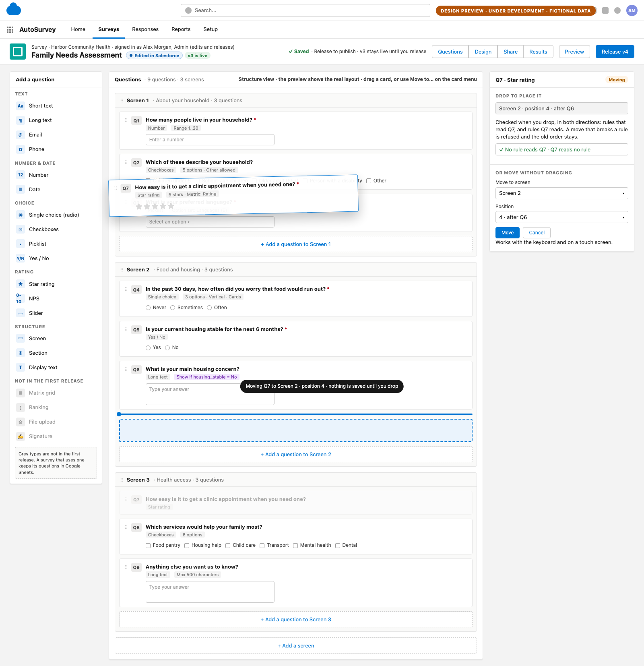
Task: Click the Date question type icon
Action: [x=21, y=189]
